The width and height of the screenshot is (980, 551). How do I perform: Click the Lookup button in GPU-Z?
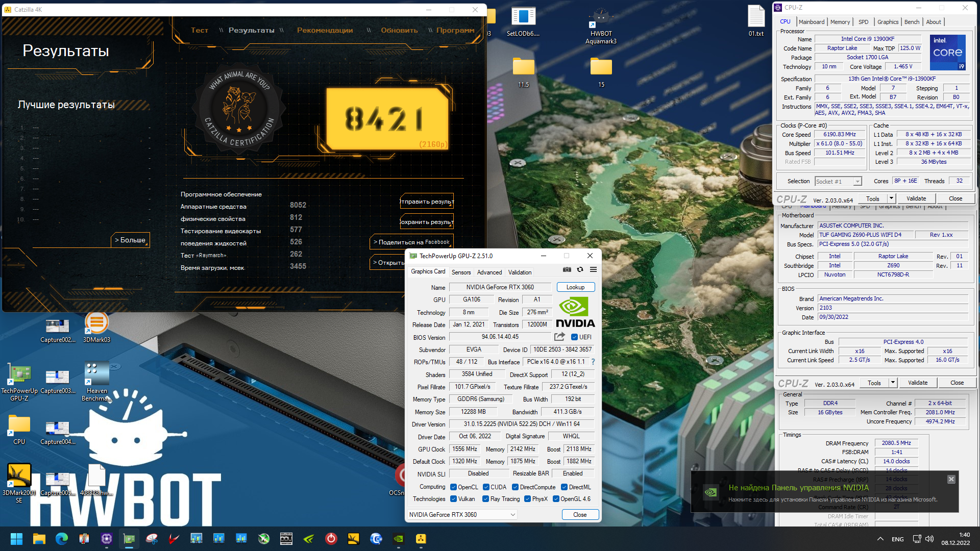[x=575, y=287]
